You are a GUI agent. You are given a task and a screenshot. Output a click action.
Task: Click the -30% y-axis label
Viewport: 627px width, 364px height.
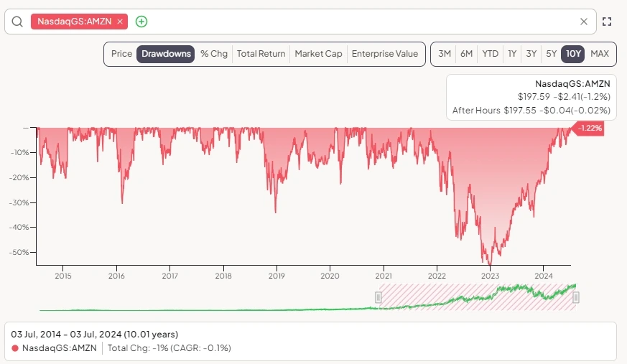pyautogui.click(x=18, y=202)
